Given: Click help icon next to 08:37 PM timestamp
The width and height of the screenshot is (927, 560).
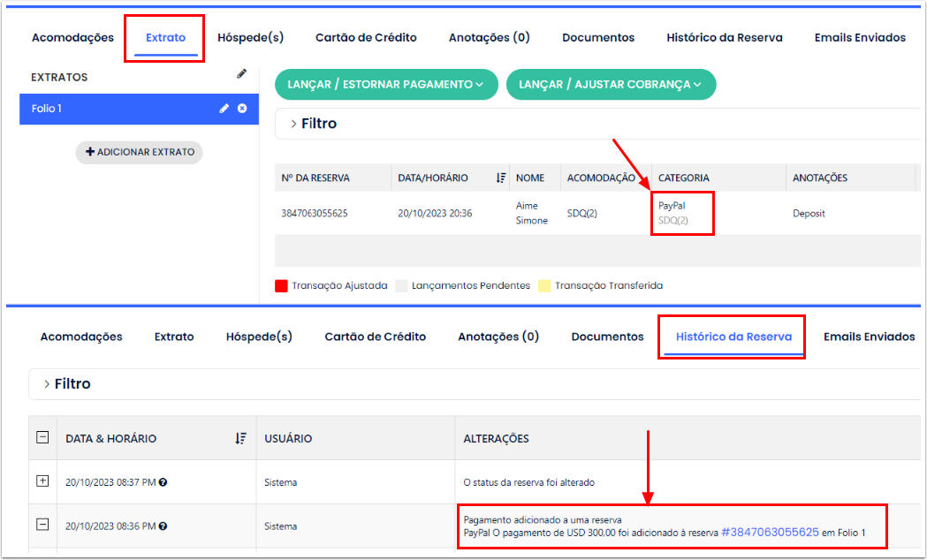Looking at the screenshot, I should [163, 482].
